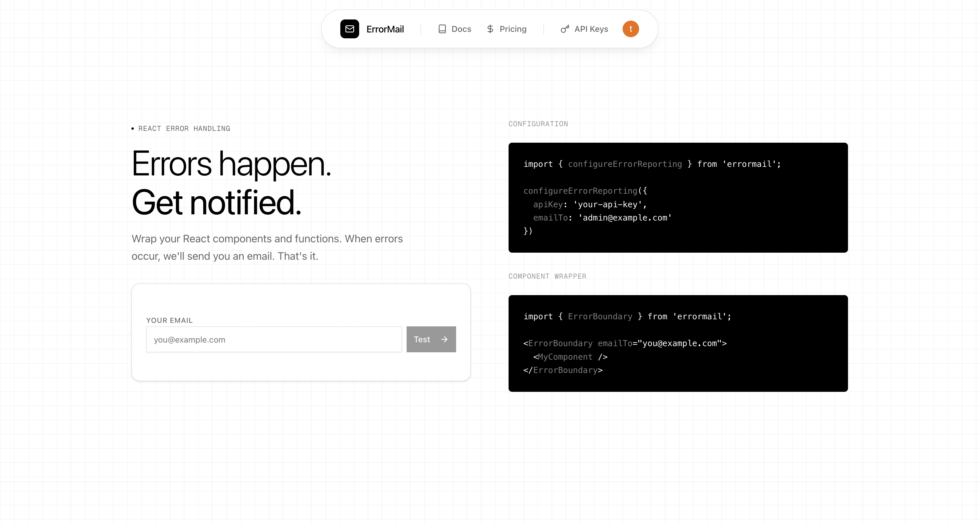This screenshot has width=980, height=523.
Task: Click the REACT ERROR HANDLING tagline
Action: pos(184,129)
